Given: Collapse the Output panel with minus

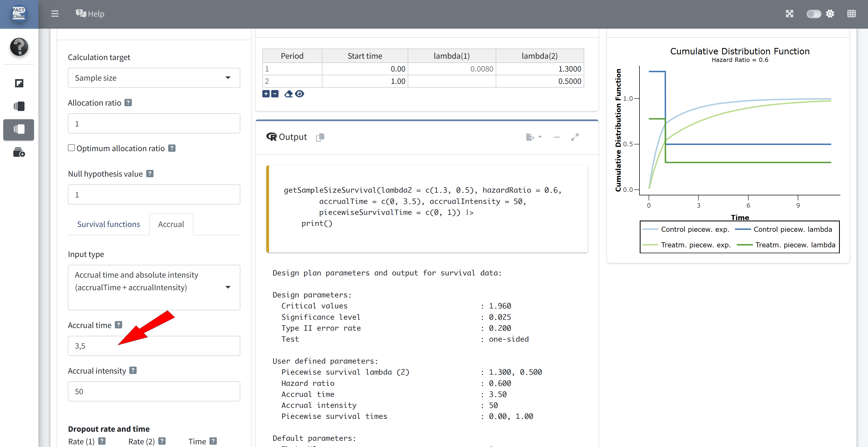Looking at the screenshot, I should (557, 137).
